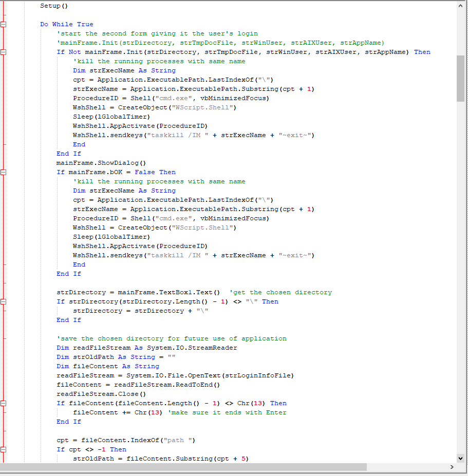Screen dimensions: 468x476
Task: Click the first Sleep(lGlobalTimer) line
Action: [x=111, y=117]
